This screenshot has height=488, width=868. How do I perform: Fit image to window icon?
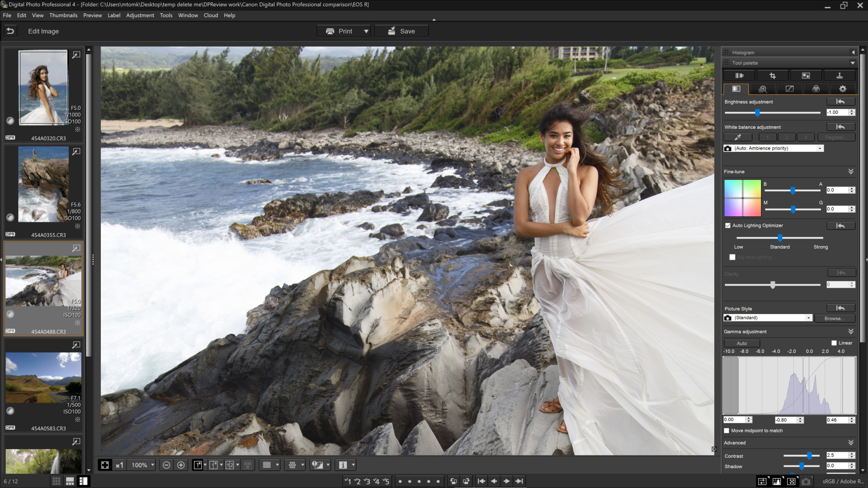point(105,465)
